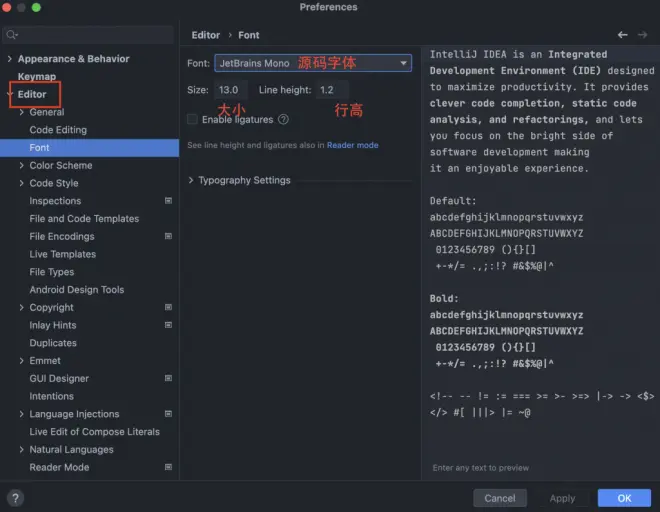
Task: Select the Editor category
Action: (32, 94)
